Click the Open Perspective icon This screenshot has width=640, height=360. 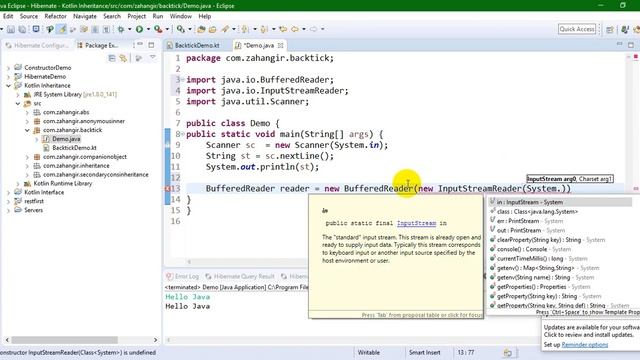click(610, 29)
